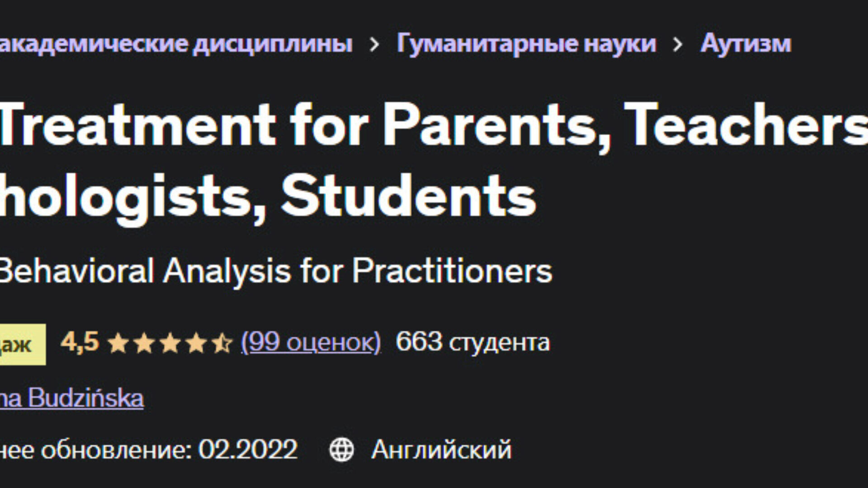Open the Гуманитарные науки breadcrumb
Screen dimensions: 868x488
pos(526,44)
